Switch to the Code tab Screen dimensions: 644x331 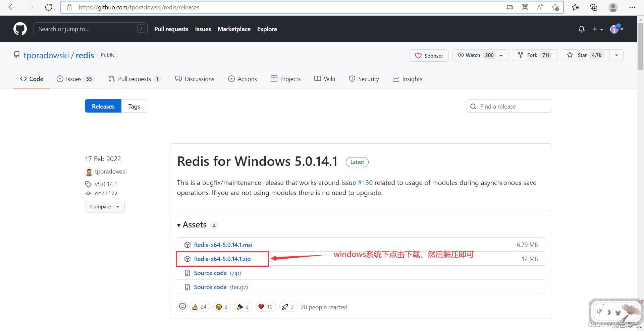(32, 79)
